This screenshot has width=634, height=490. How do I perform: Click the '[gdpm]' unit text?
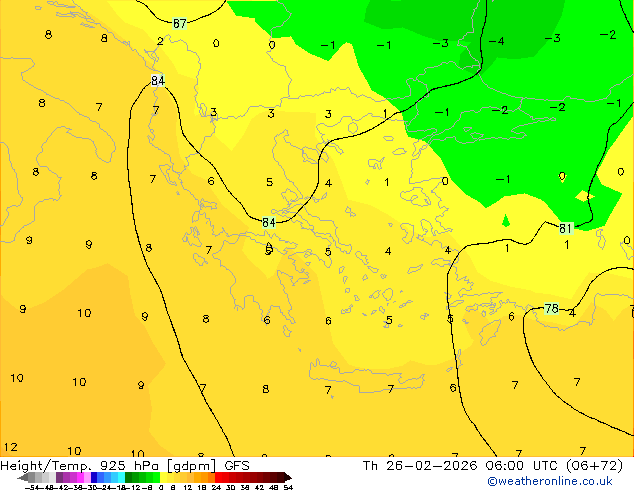(x=191, y=466)
